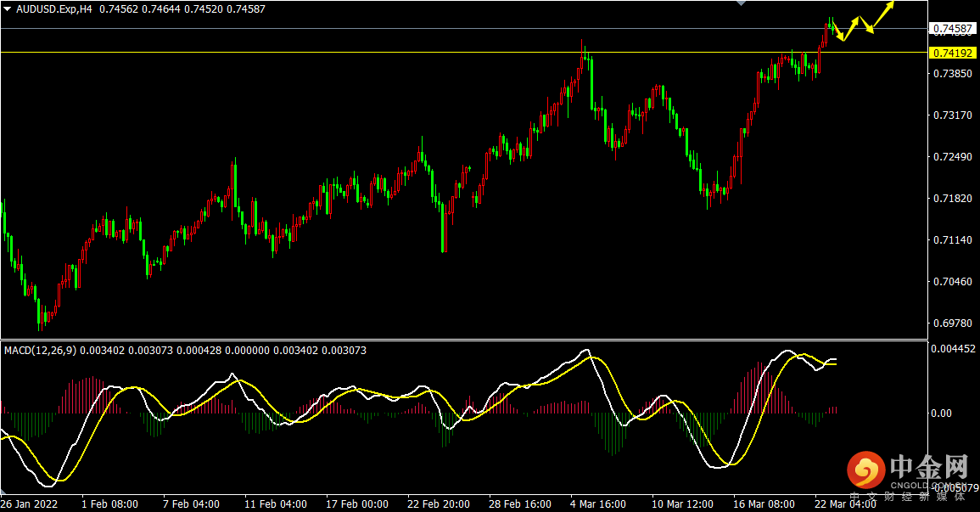This screenshot has height=512, width=980.
Task: Select the yellow horizontal line at 0.74192
Action: (464, 53)
